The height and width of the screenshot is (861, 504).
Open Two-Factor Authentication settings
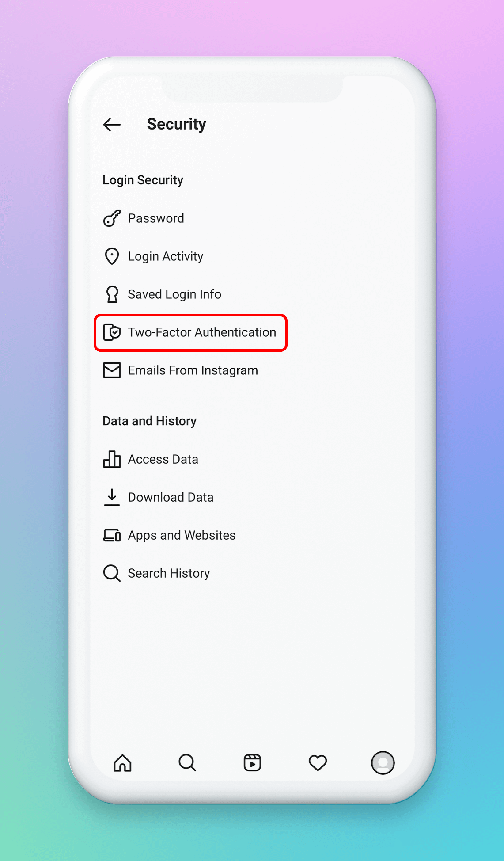[x=202, y=332]
